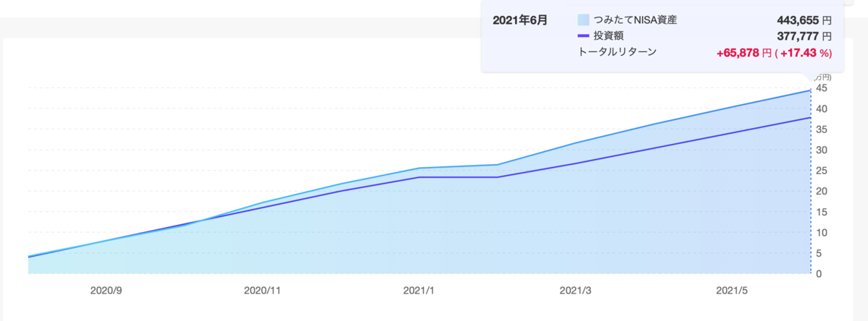Click the 35 y-axis tick label

[822, 129]
